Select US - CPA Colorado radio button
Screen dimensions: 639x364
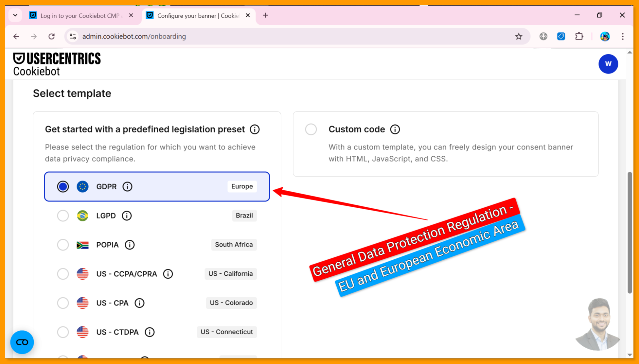63,303
